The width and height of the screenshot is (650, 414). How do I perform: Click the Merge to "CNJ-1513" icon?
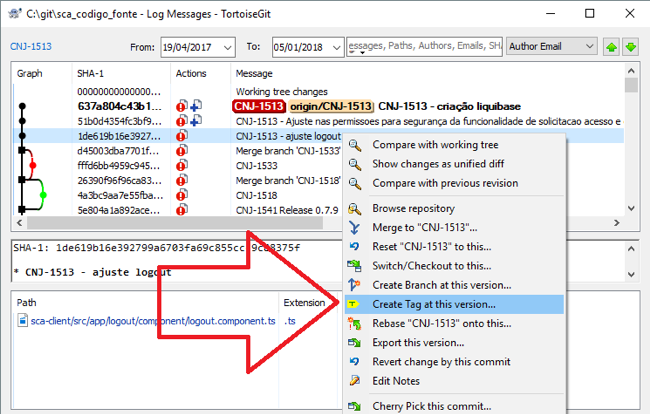(x=355, y=227)
